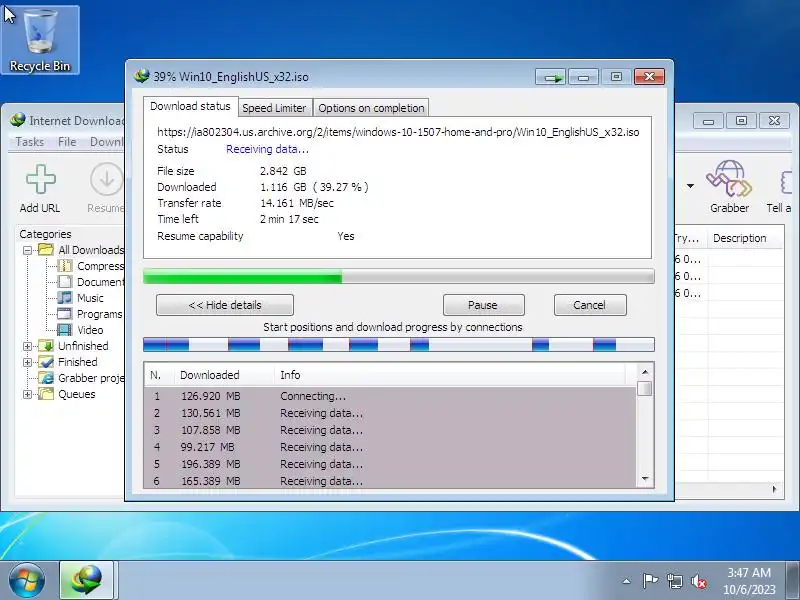Collapse the All Downloads tree node
The width and height of the screenshot is (800, 600).
28,250
